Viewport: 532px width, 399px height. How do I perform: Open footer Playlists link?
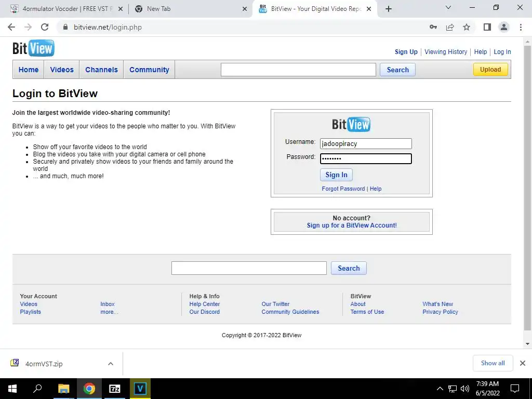click(x=30, y=312)
